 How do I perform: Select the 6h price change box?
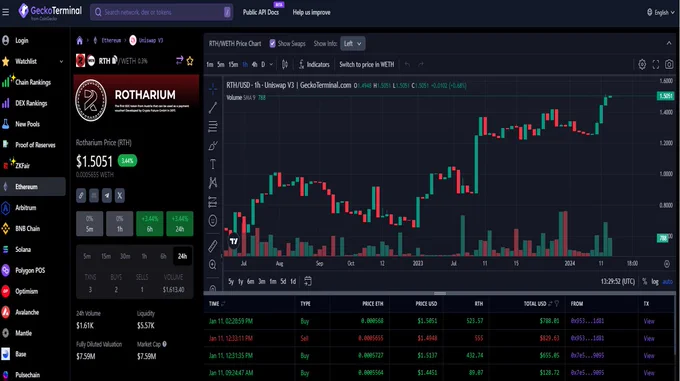pos(150,224)
